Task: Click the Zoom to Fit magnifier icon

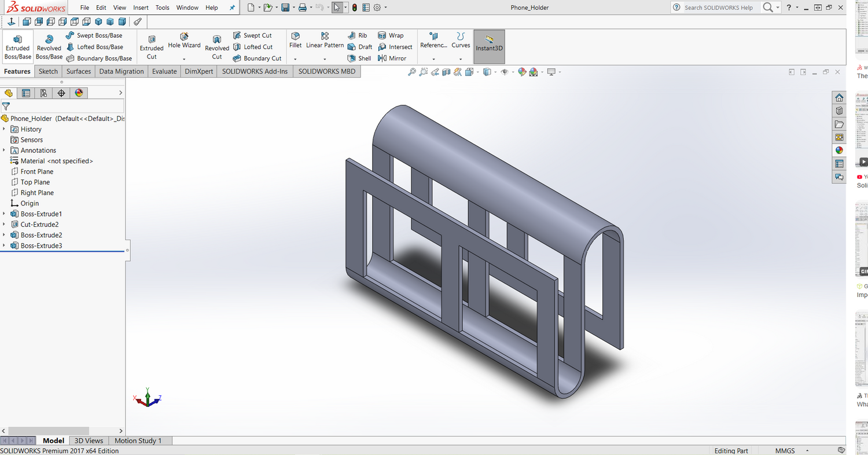Action: tap(412, 72)
